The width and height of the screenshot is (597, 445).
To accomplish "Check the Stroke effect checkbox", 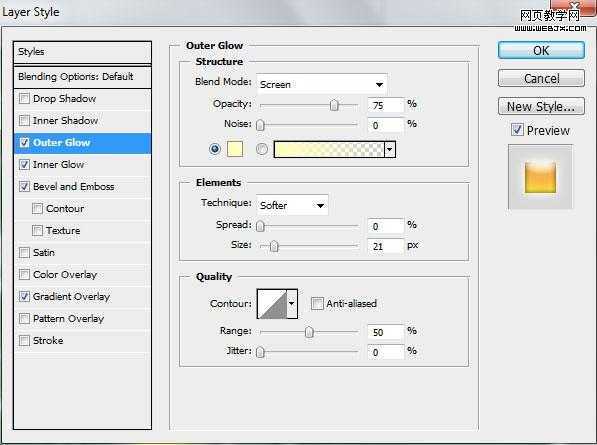I will [x=24, y=340].
